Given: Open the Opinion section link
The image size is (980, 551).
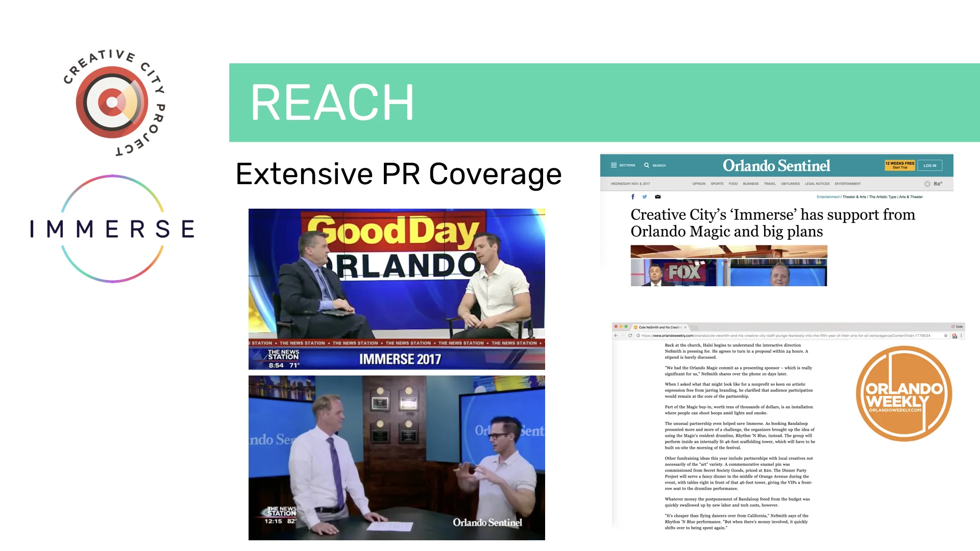Looking at the screenshot, I should (x=699, y=184).
